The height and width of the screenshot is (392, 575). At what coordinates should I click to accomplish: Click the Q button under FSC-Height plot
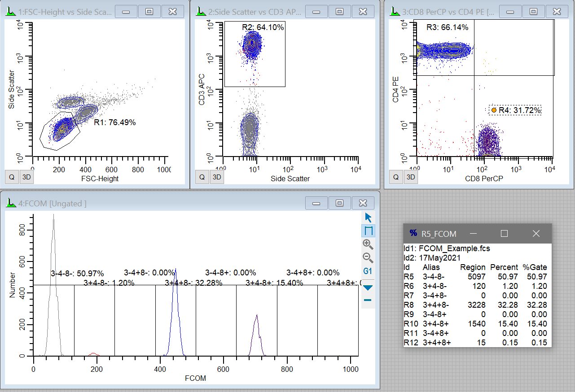coord(12,177)
